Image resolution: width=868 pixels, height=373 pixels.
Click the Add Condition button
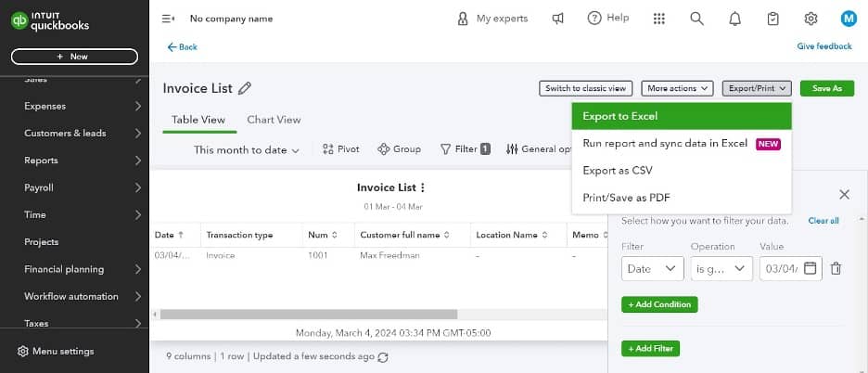(659, 304)
